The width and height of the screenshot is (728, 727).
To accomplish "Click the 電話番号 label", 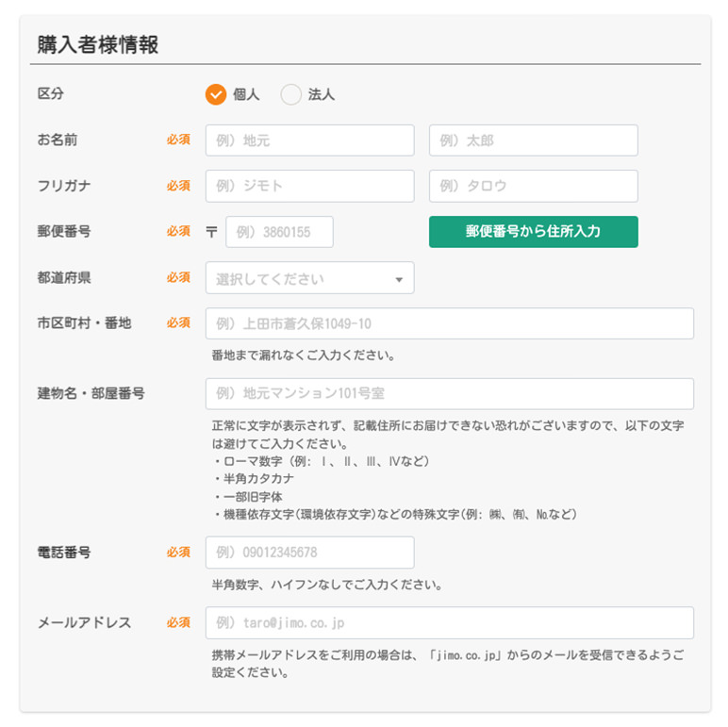I will [64, 552].
